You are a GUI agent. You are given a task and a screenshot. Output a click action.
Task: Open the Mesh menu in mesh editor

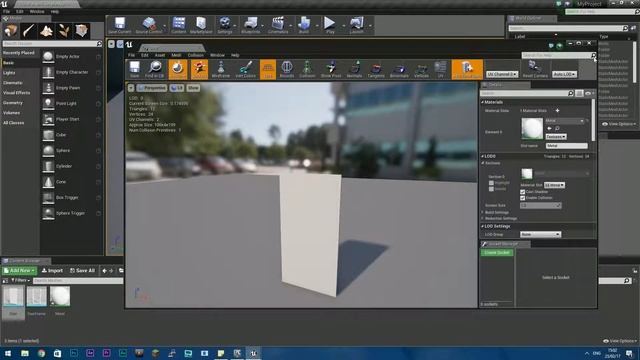(176, 55)
